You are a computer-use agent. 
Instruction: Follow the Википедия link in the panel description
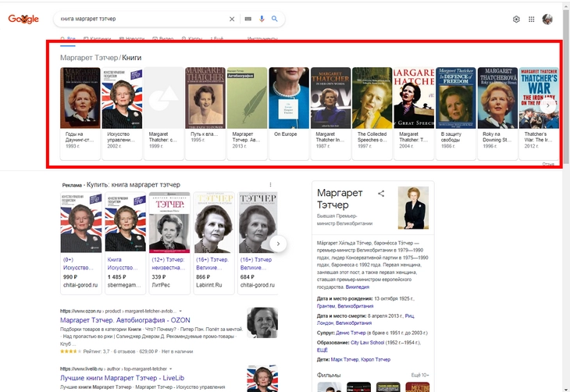coord(358,287)
